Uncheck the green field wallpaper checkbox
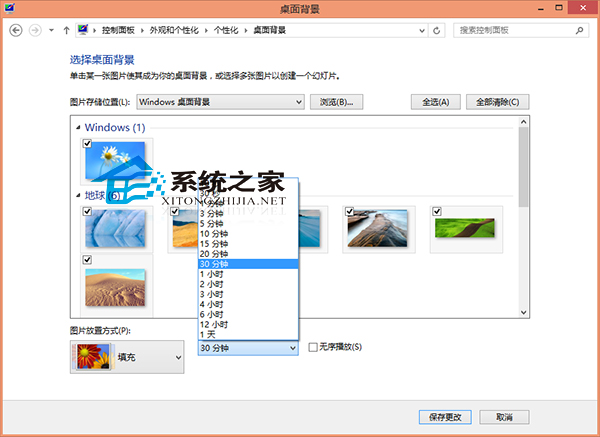600x437 pixels. pos(437,211)
